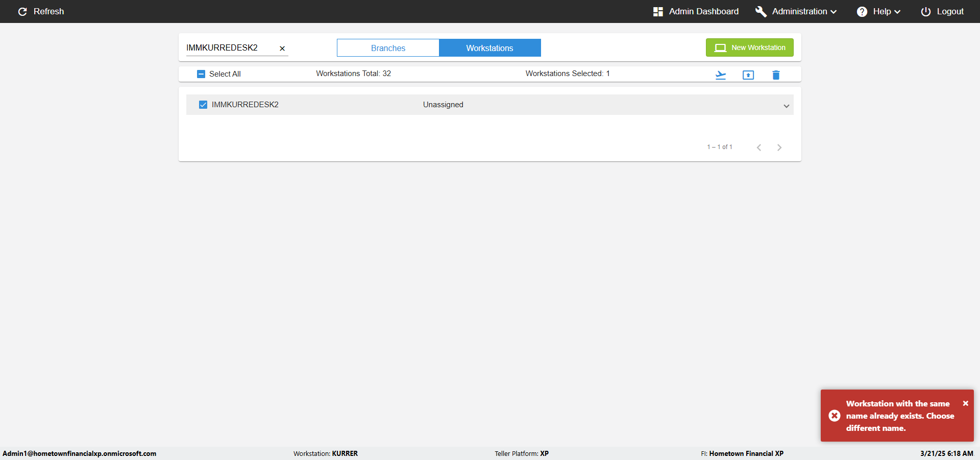The image size is (980, 460).
Task: Click the red error circle icon in the toast
Action: [x=835, y=416]
